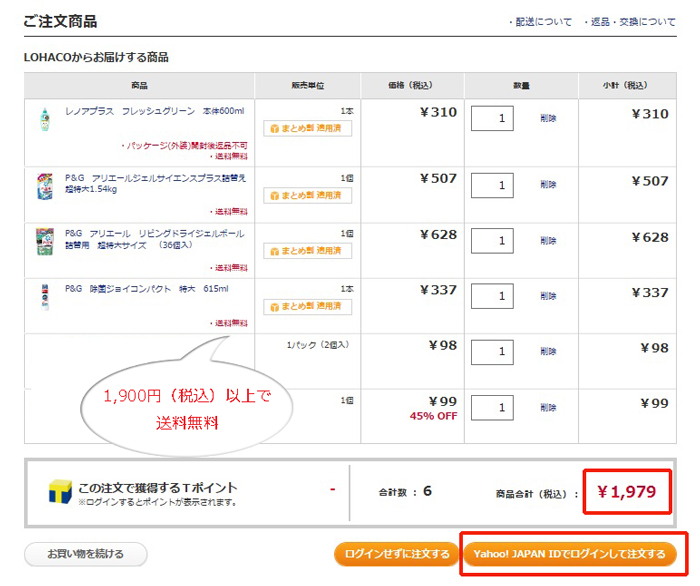
Task: Click the quantity field in the ¥337 row
Action: (492, 296)
